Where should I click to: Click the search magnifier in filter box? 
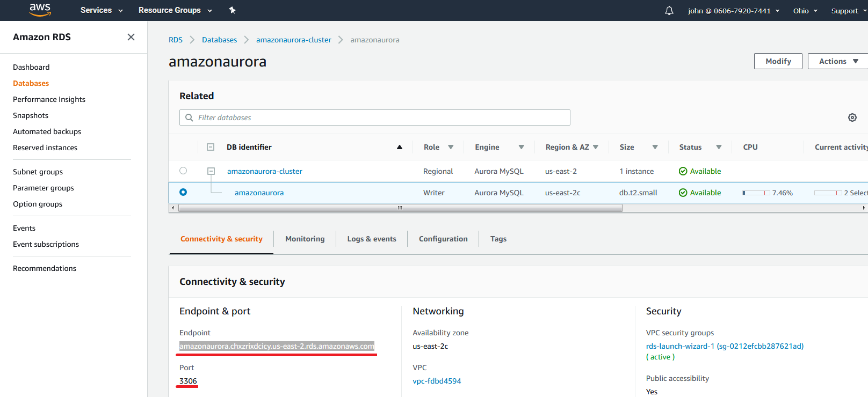pos(189,117)
